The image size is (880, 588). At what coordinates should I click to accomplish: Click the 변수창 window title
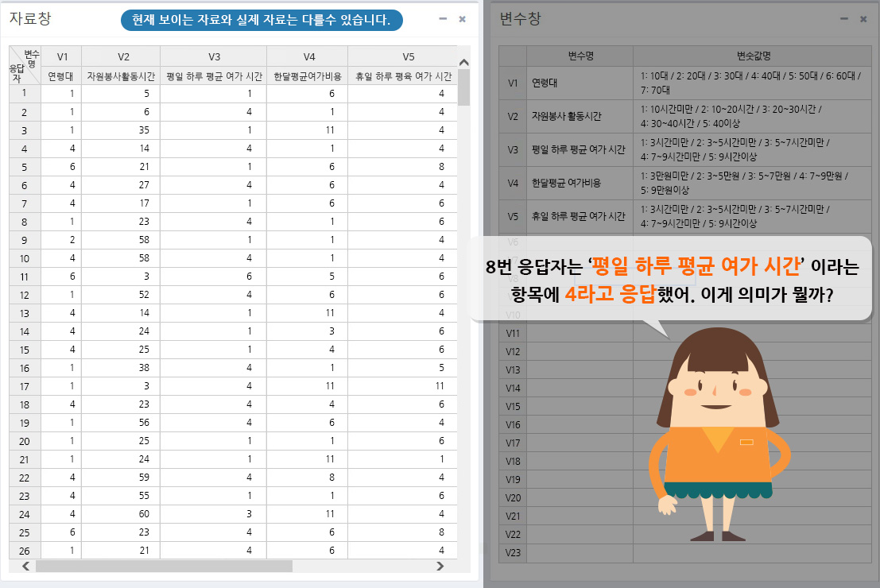point(520,18)
